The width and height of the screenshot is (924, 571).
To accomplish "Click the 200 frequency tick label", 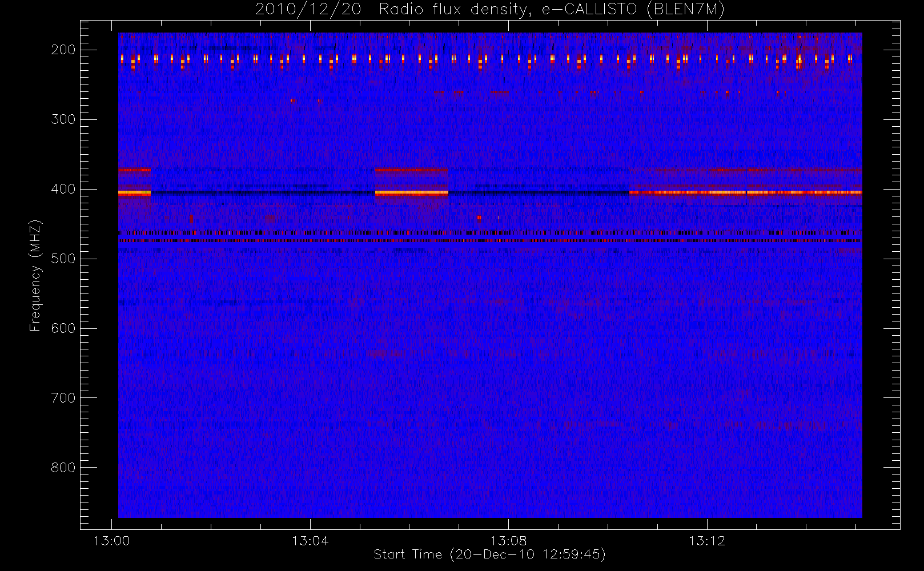I will (63, 50).
